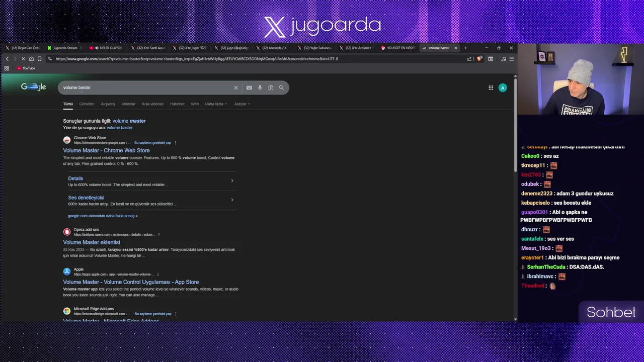
Task: Switch to the 'jugoarda Stream' tab
Action: tap(63, 48)
